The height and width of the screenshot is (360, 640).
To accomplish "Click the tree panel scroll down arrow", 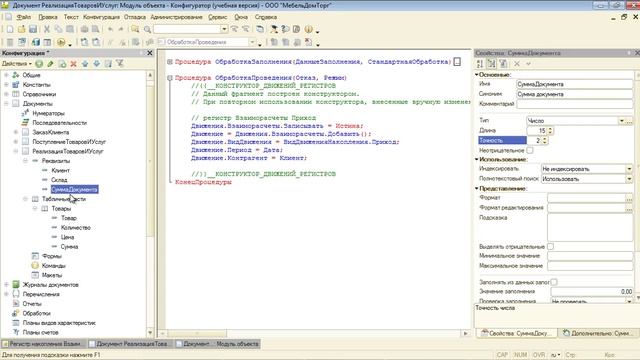I will click(150, 333).
